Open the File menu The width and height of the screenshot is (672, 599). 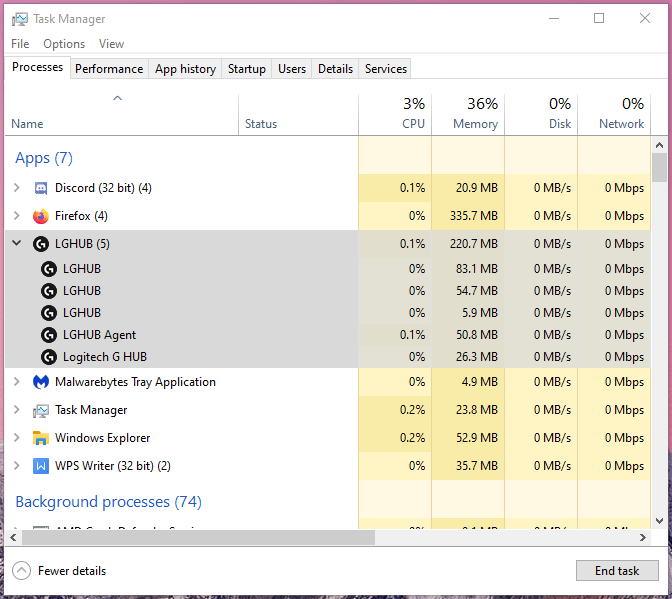(20, 44)
